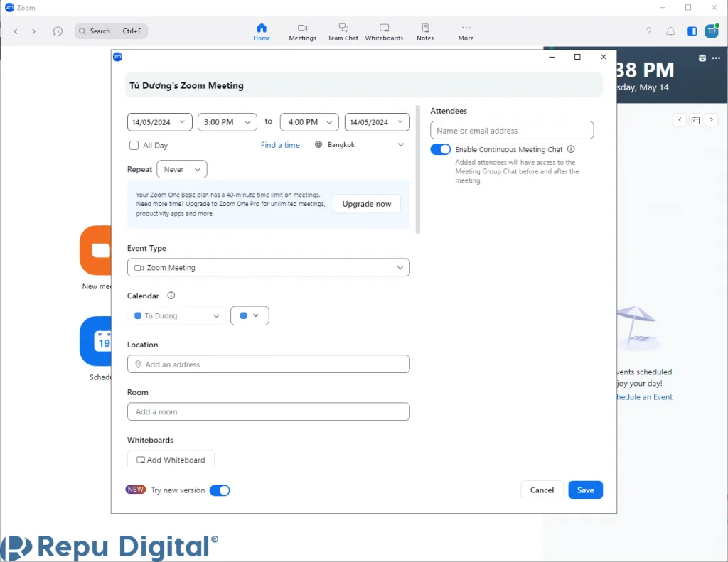
Task: Open the Team Chat tab
Action: 343,32
